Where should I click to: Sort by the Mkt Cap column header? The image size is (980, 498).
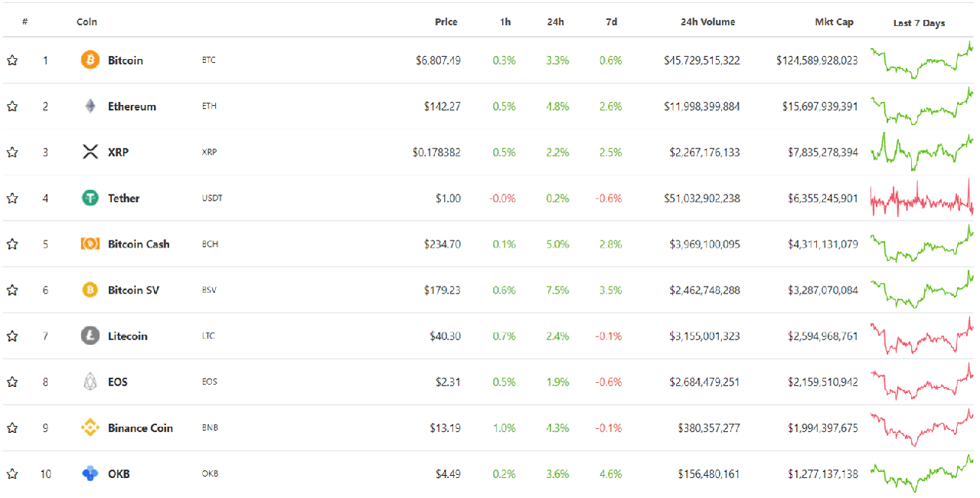pyautogui.click(x=834, y=22)
